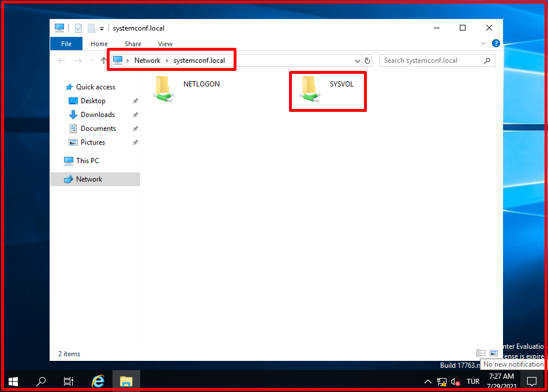Open Customize Quick Access Toolbar dropdown
Viewport: 548px width, 392px height.
[x=102, y=29]
